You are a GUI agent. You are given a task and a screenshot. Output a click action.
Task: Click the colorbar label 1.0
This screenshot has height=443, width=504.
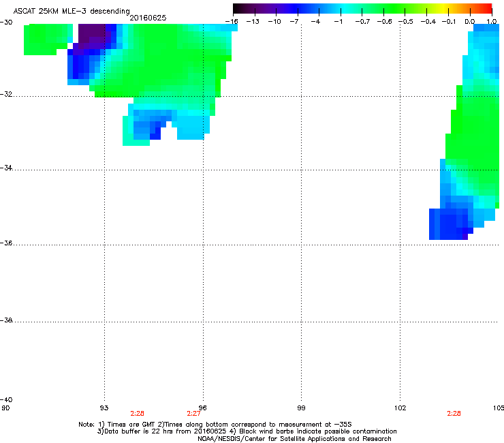click(492, 22)
